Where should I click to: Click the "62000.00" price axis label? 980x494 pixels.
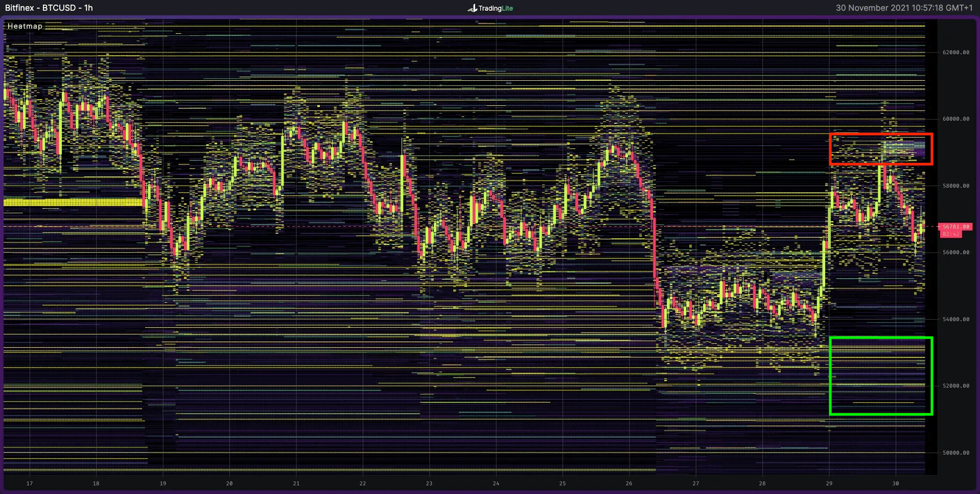tap(956, 52)
